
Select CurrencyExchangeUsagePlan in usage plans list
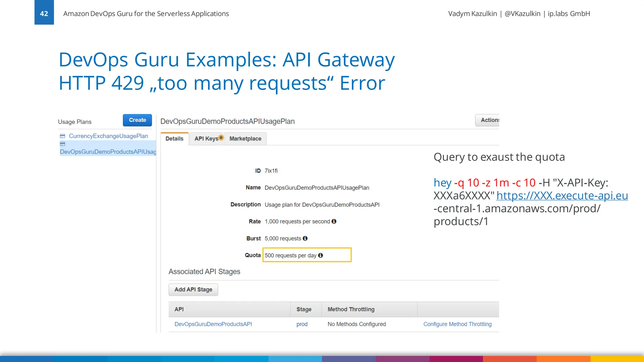pos(108,136)
